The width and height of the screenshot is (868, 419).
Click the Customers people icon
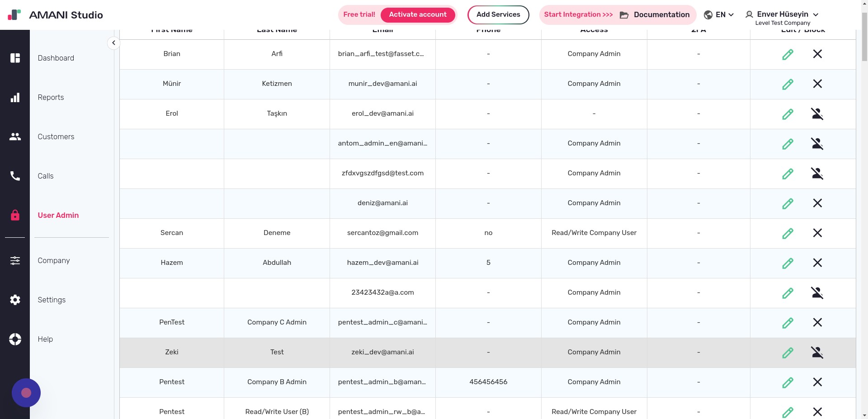(15, 137)
